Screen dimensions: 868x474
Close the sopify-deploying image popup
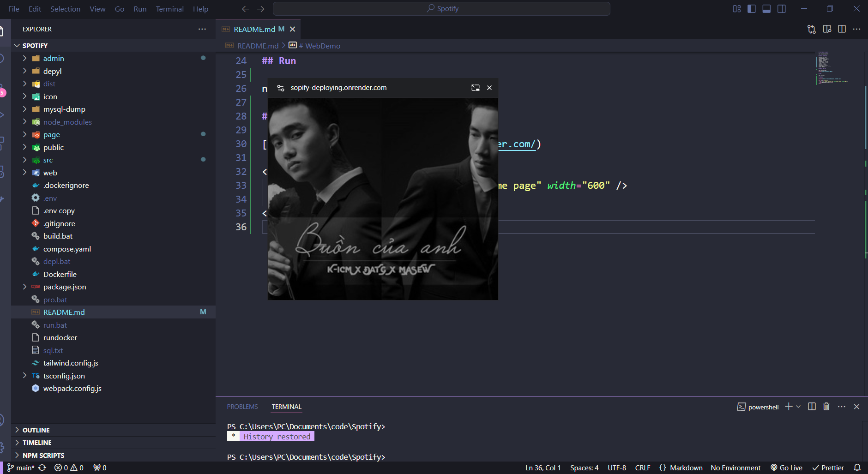[489, 88]
